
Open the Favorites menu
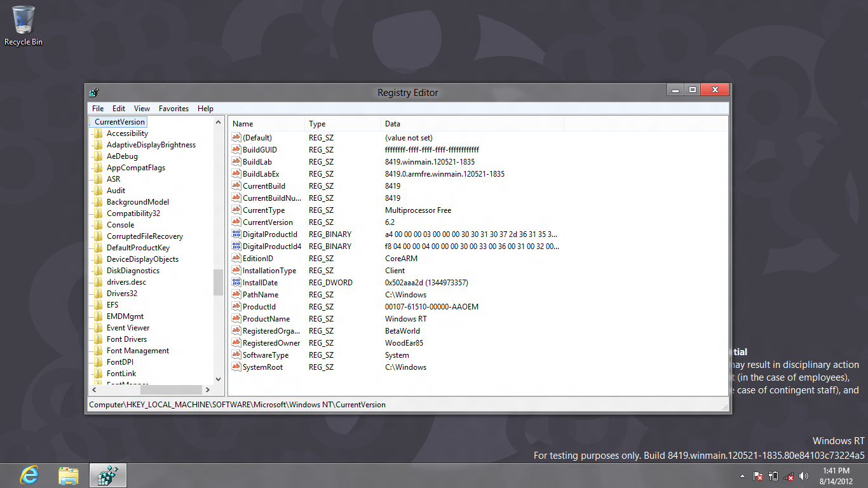(x=173, y=109)
